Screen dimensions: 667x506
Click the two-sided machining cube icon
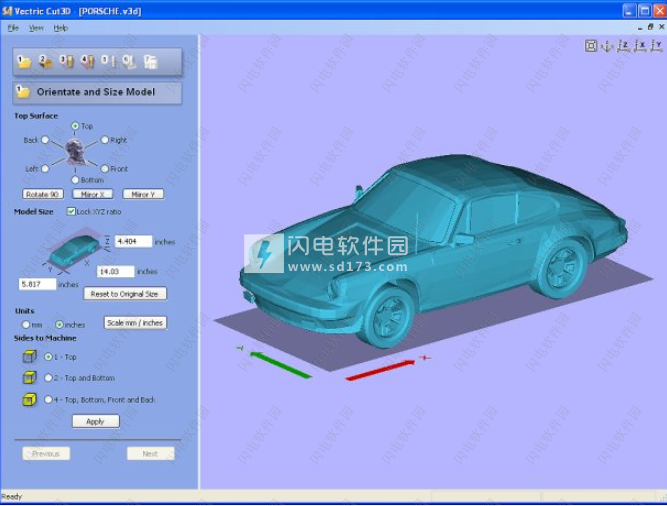[29, 377]
